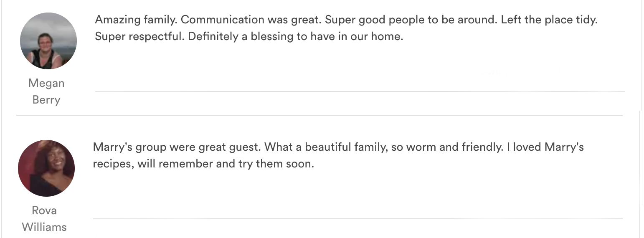Click Rova Williams's profile photo
The width and height of the screenshot is (644, 238).
[x=46, y=168]
